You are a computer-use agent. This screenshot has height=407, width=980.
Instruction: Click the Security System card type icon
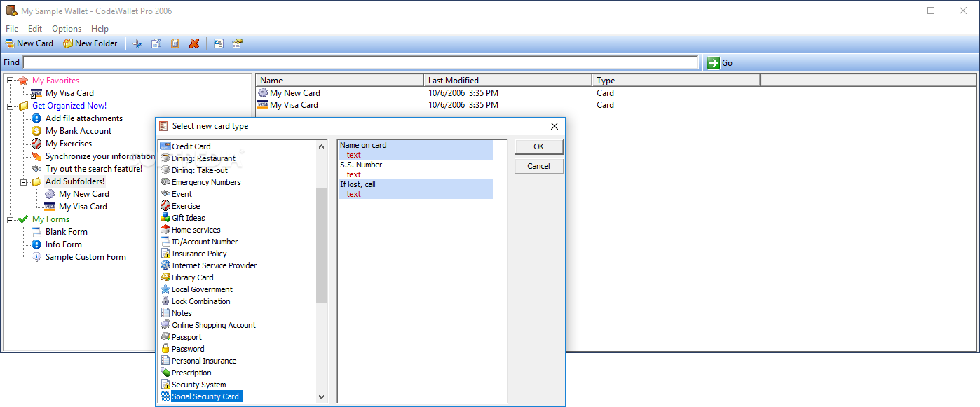(165, 385)
